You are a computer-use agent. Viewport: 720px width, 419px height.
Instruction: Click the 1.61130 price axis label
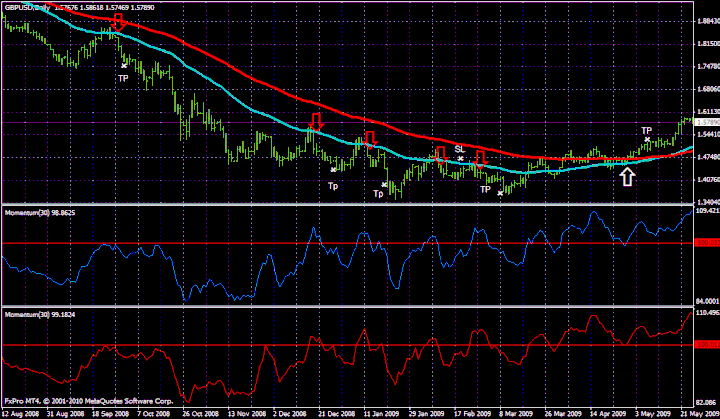tap(708, 112)
